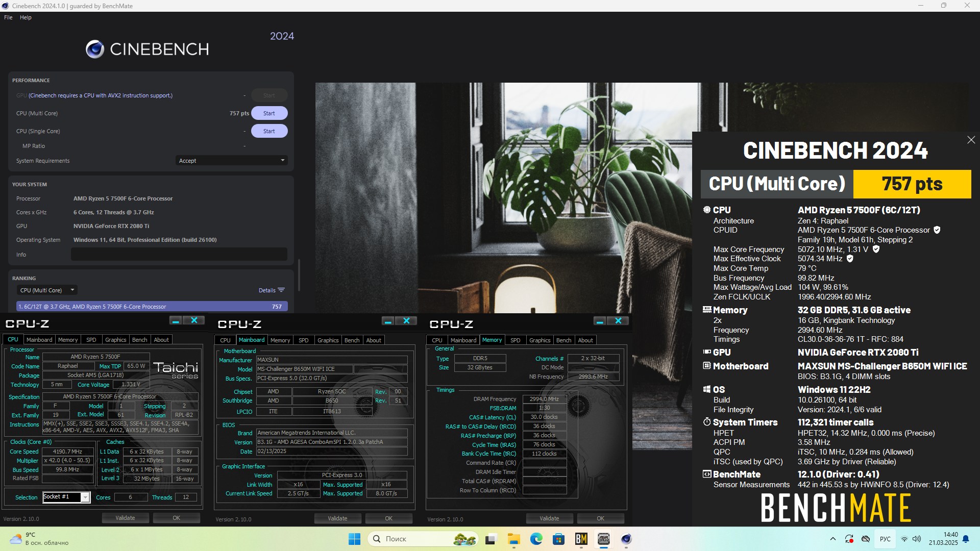Open Task View from the taskbar

tap(491, 539)
